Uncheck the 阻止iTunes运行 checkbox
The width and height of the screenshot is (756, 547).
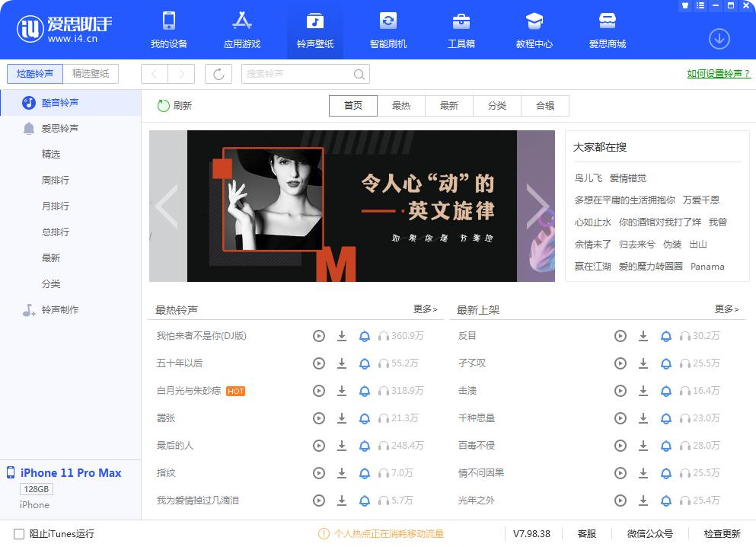(13, 534)
